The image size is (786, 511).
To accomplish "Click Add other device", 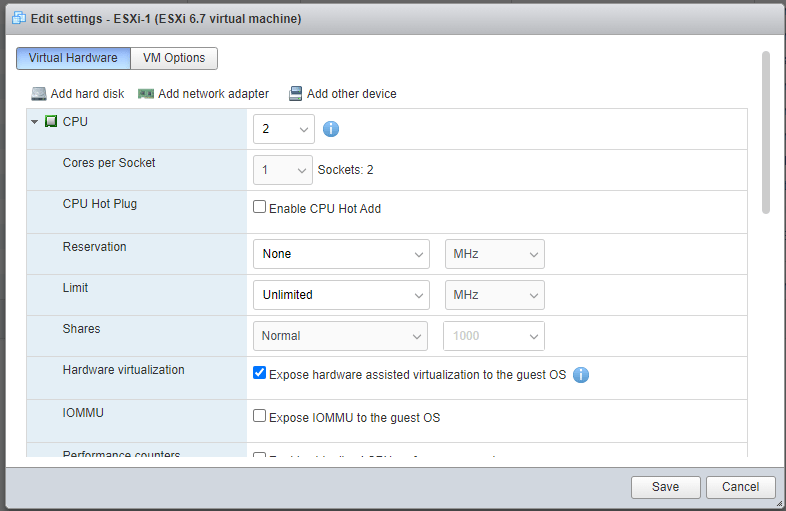I will click(x=343, y=94).
